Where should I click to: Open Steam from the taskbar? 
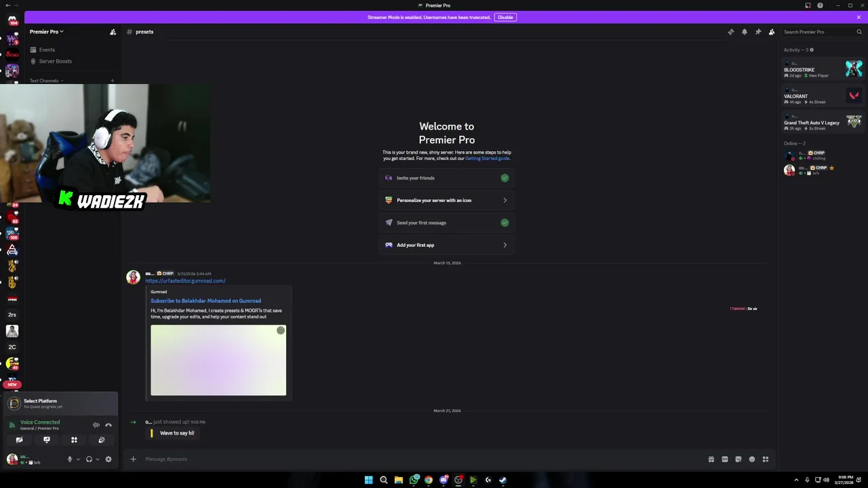tap(502, 480)
